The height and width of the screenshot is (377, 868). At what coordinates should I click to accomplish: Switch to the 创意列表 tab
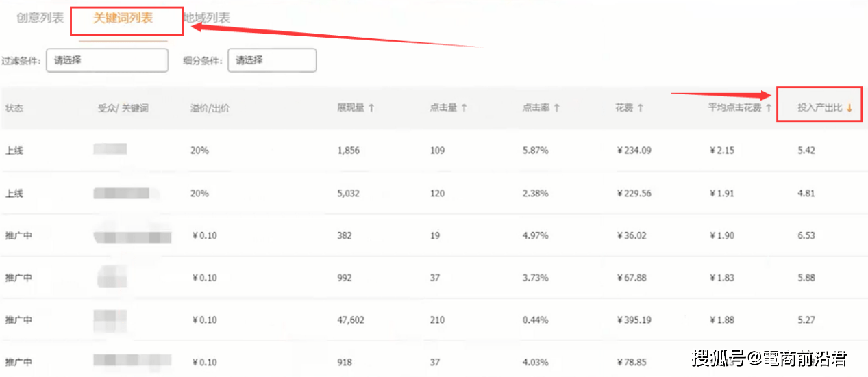40,18
